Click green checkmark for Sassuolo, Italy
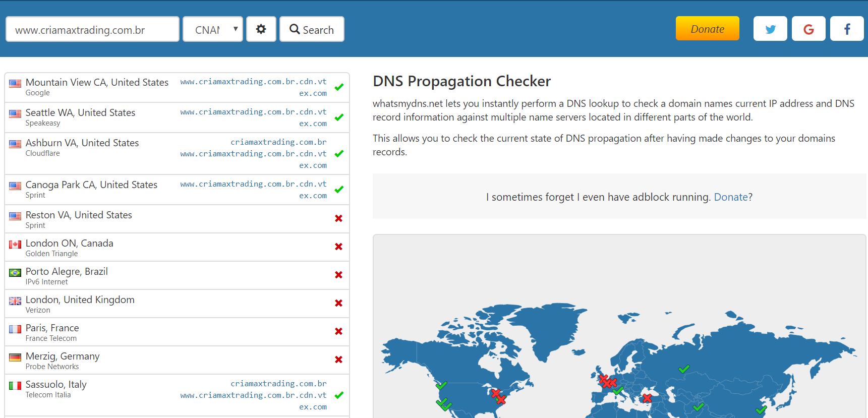The width and height of the screenshot is (868, 418). tap(339, 395)
